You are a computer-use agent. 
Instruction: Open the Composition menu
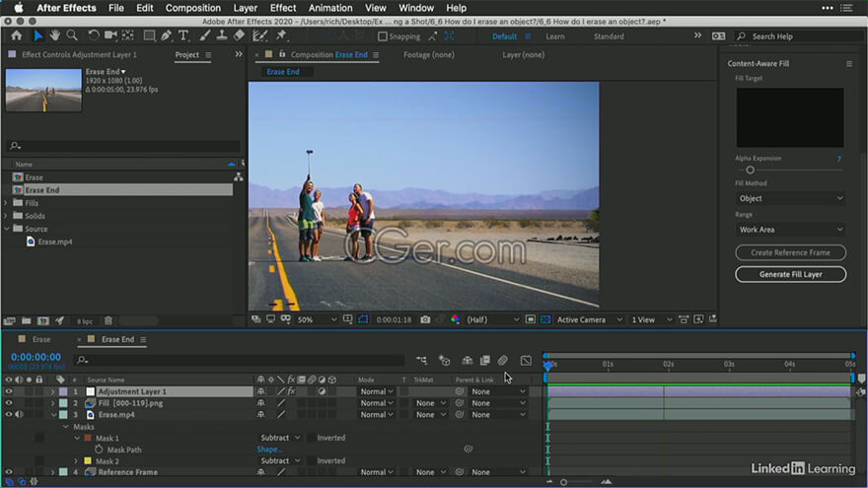point(192,8)
